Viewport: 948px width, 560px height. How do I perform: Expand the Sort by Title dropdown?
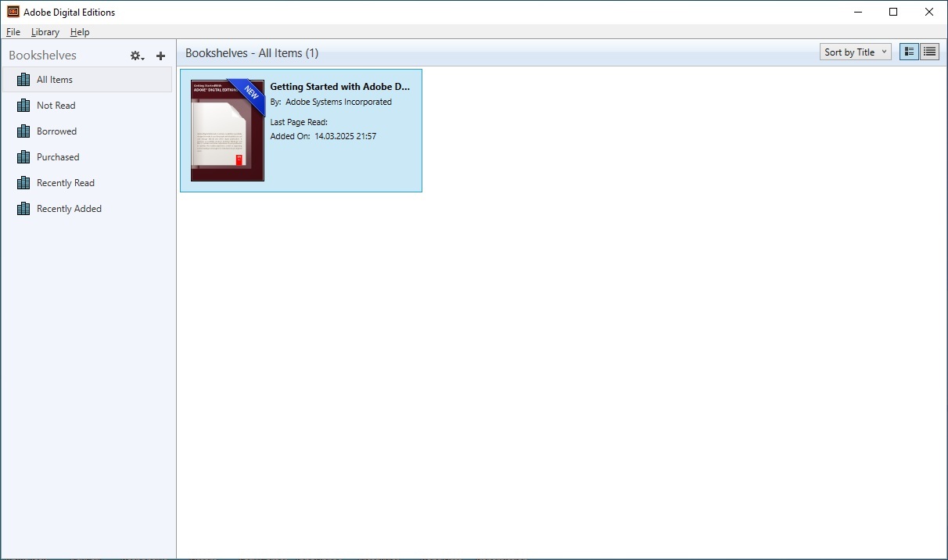click(x=856, y=52)
